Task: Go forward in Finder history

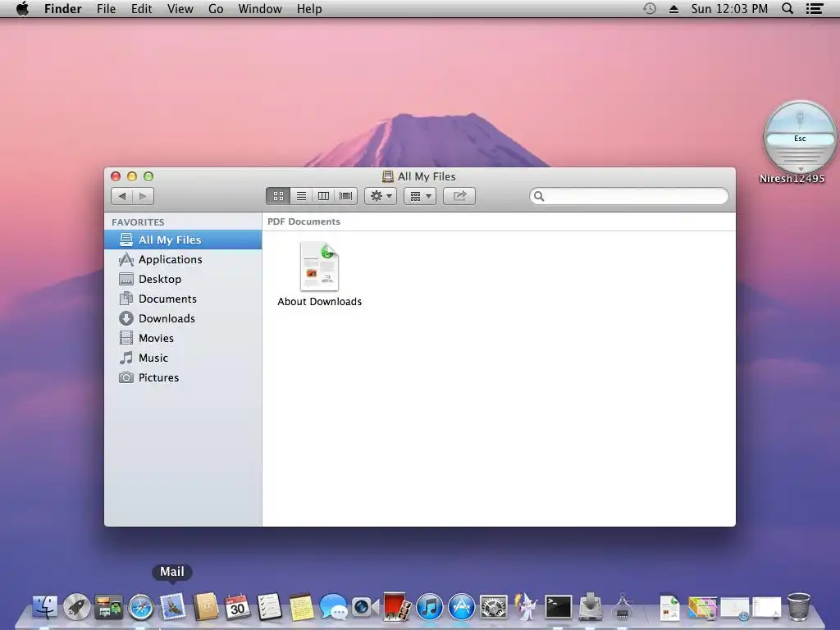Action: (x=143, y=196)
